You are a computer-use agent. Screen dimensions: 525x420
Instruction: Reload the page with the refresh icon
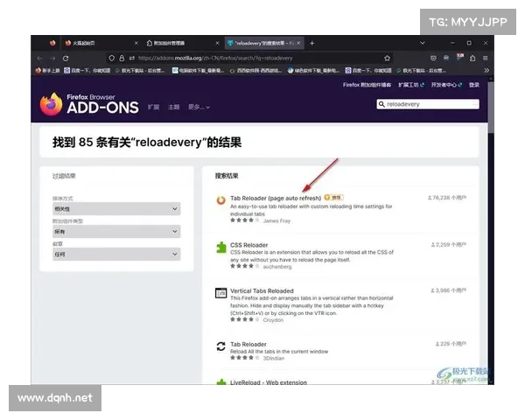pos(66,59)
